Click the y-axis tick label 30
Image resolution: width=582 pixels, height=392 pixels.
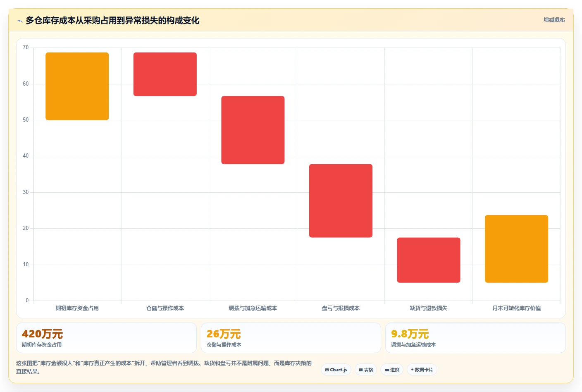click(x=26, y=192)
